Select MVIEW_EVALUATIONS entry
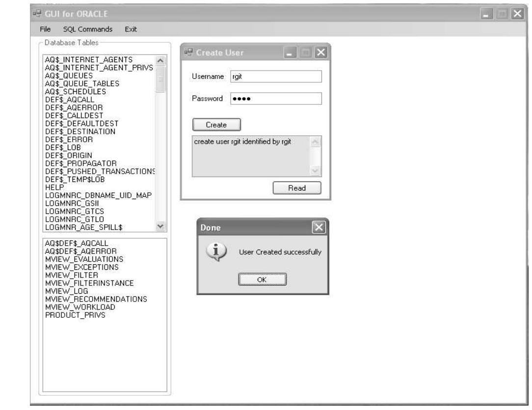The height and width of the screenshot is (410, 532). [84, 259]
